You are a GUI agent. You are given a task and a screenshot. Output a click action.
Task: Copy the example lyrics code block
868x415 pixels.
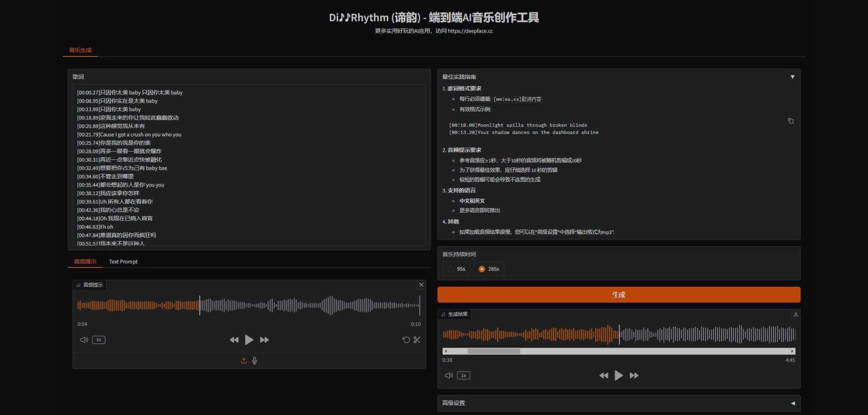point(790,121)
